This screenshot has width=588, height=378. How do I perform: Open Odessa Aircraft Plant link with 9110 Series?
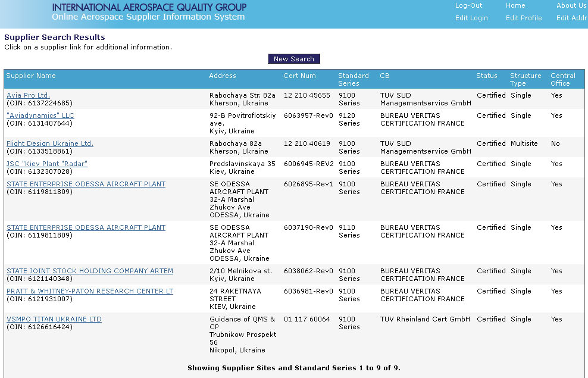tap(86, 227)
